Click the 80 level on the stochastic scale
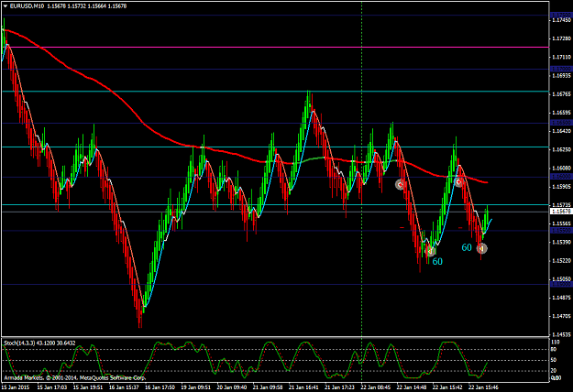 point(554,349)
